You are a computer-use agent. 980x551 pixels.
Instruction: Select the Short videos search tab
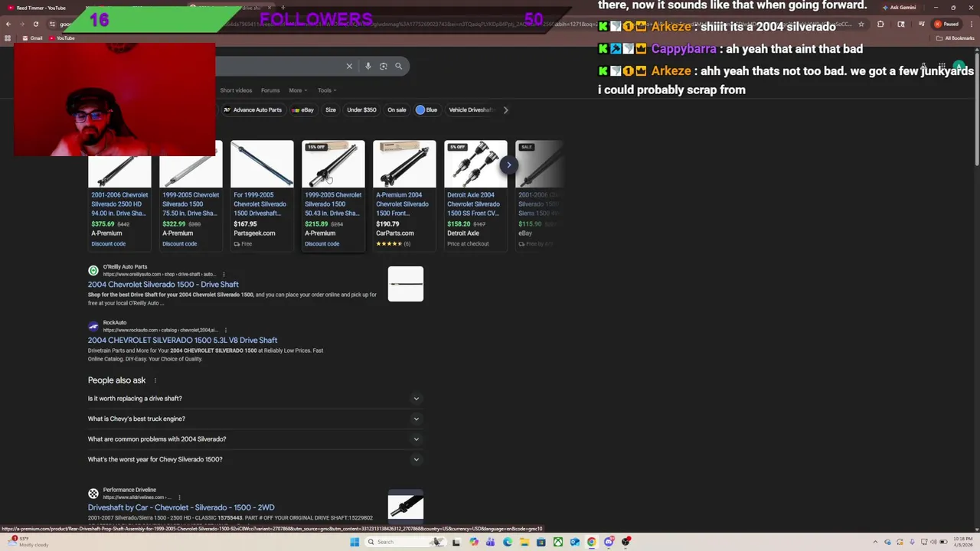(x=236, y=90)
